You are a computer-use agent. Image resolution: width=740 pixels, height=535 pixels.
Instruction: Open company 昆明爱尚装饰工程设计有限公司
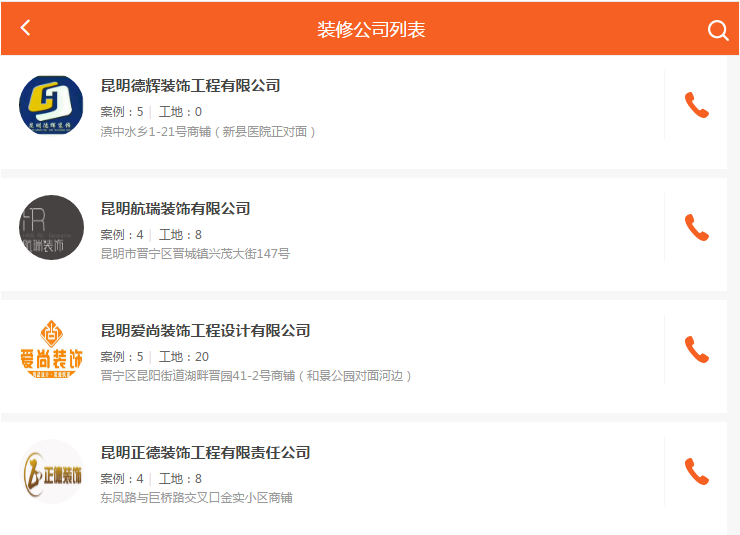click(205, 331)
